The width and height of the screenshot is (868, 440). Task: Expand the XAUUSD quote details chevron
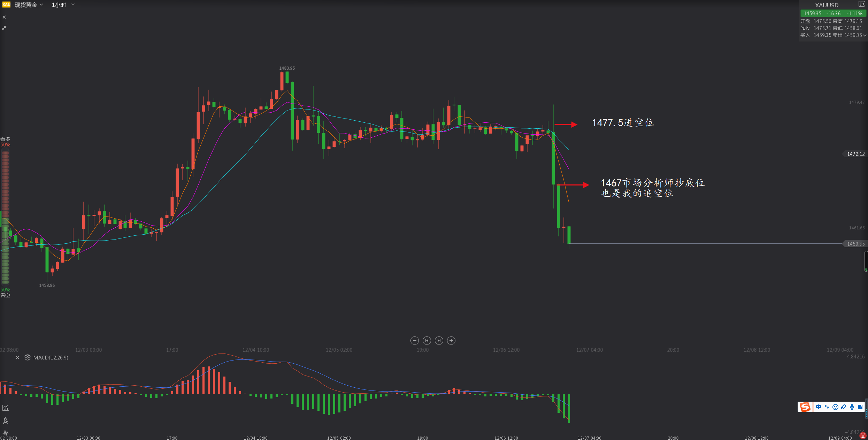tap(865, 35)
